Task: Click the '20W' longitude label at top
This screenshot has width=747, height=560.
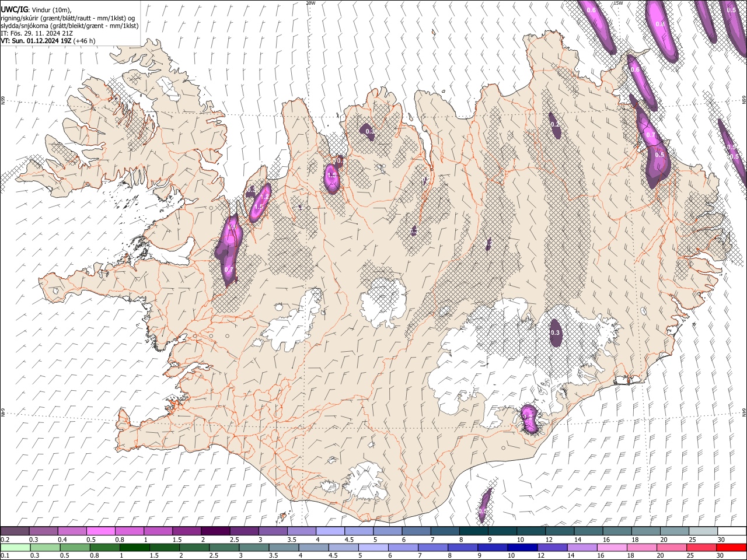Action: [310, 3]
